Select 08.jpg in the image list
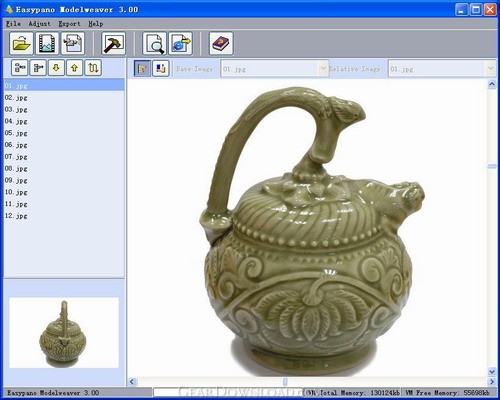This screenshot has width=500, height=400. tap(64, 169)
